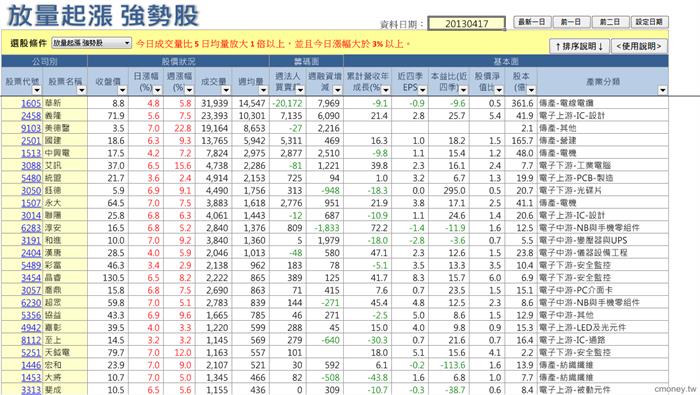
Task: Open stock code 3014 link
Action: [31, 216]
